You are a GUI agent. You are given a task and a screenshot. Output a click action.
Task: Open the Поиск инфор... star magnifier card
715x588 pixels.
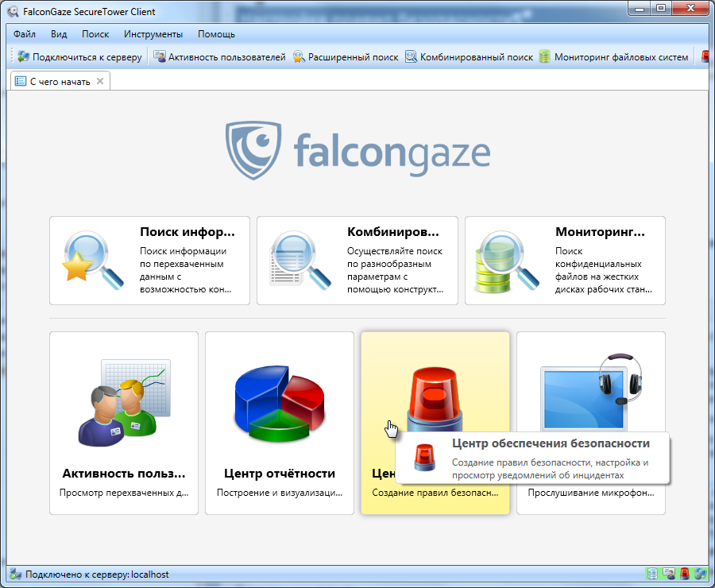(x=149, y=261)
